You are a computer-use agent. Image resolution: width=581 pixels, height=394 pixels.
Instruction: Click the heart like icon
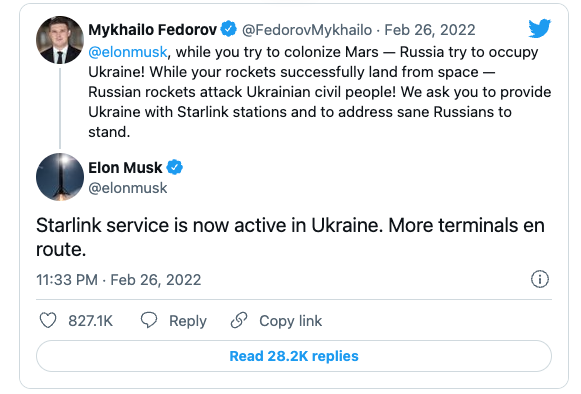[x=48, y=320]
